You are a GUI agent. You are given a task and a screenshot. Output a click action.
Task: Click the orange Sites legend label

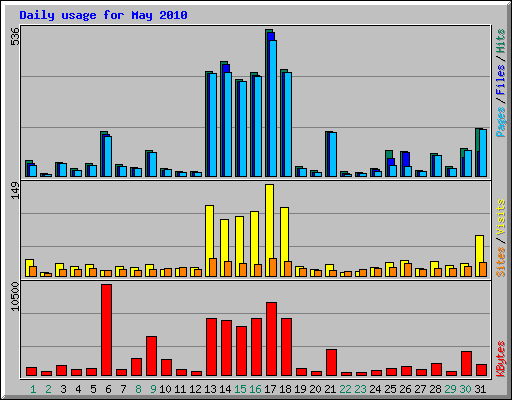[x=501, y=262]
